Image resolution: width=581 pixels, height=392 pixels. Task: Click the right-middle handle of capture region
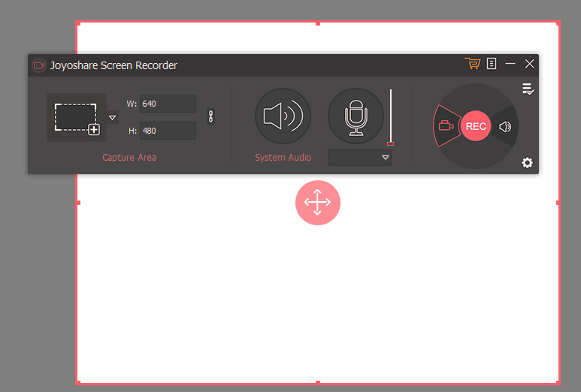point(558,203)
